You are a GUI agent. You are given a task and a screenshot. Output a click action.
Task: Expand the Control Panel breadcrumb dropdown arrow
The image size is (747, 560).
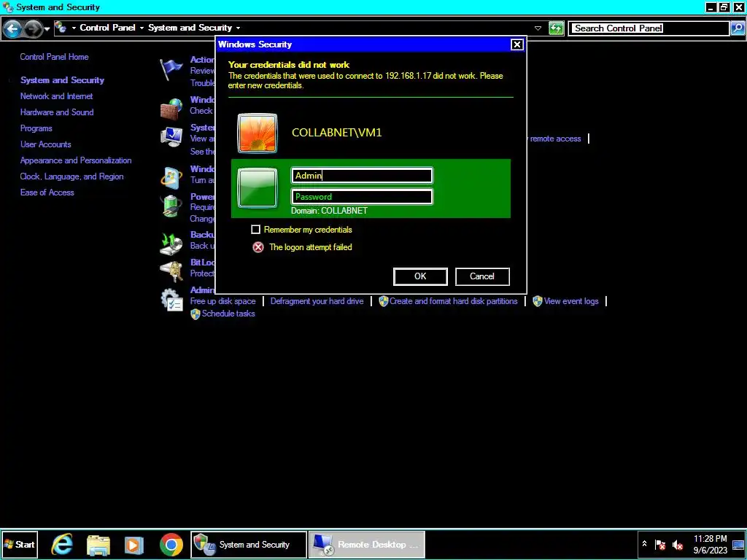coord(142,28)
